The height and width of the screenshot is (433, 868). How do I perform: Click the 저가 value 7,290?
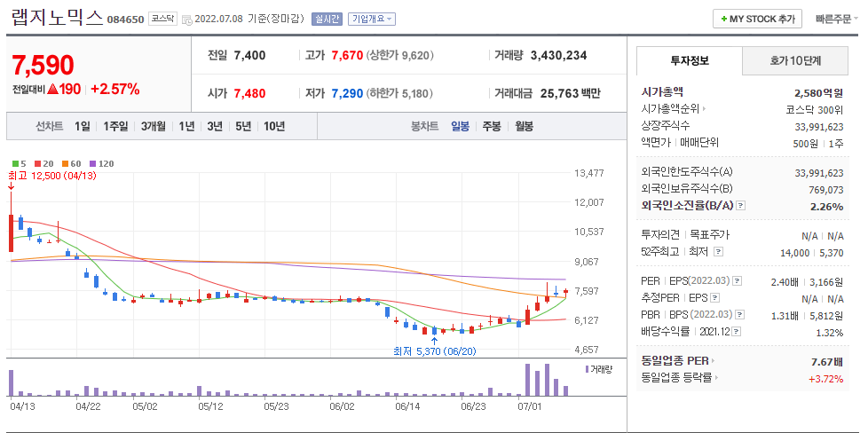(347, 93)
